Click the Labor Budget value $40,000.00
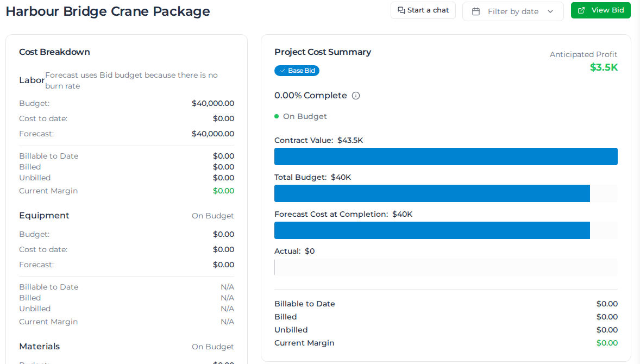640x364 pixels. (x=213, y=103)
